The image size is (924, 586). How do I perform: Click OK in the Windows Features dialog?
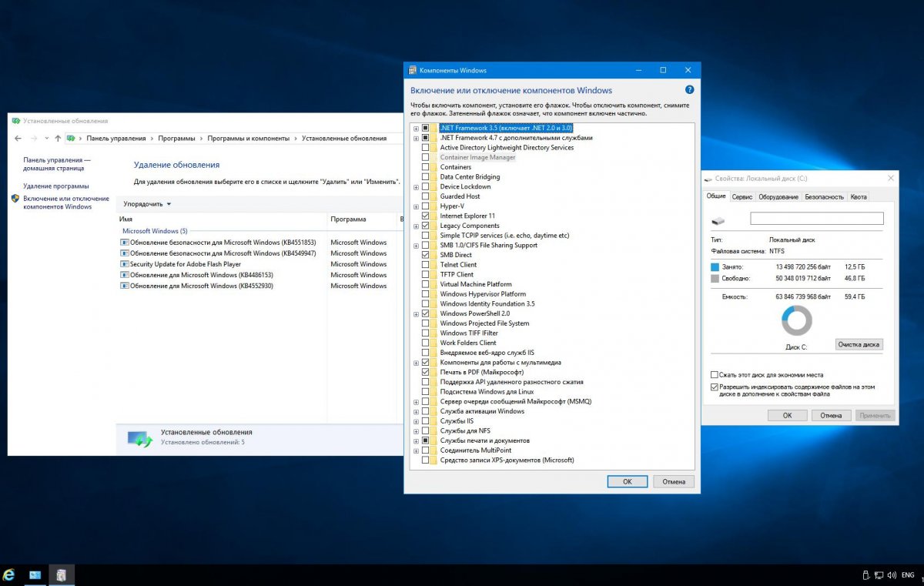pyautogui.click(x=627, y=481)
